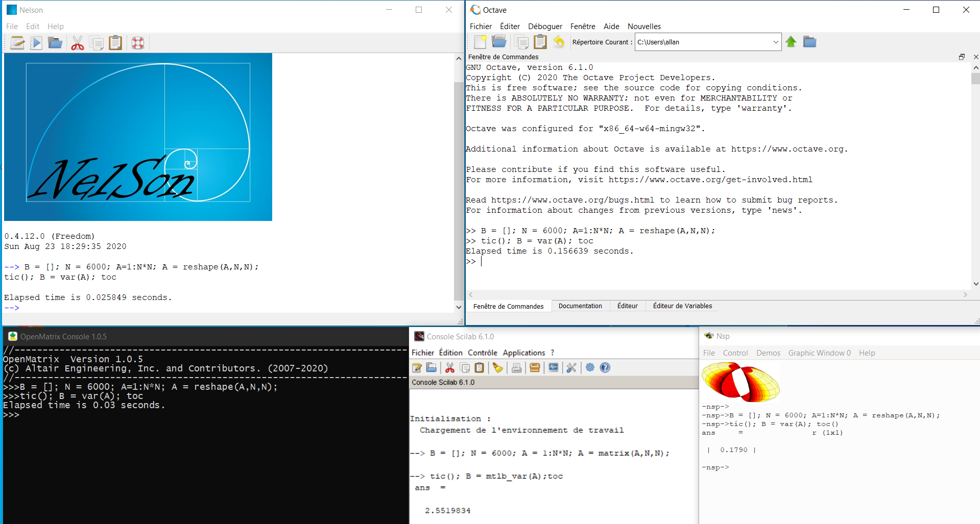Undock Octave command window widget
Screen dimensions: 980x524
(962, 57)
